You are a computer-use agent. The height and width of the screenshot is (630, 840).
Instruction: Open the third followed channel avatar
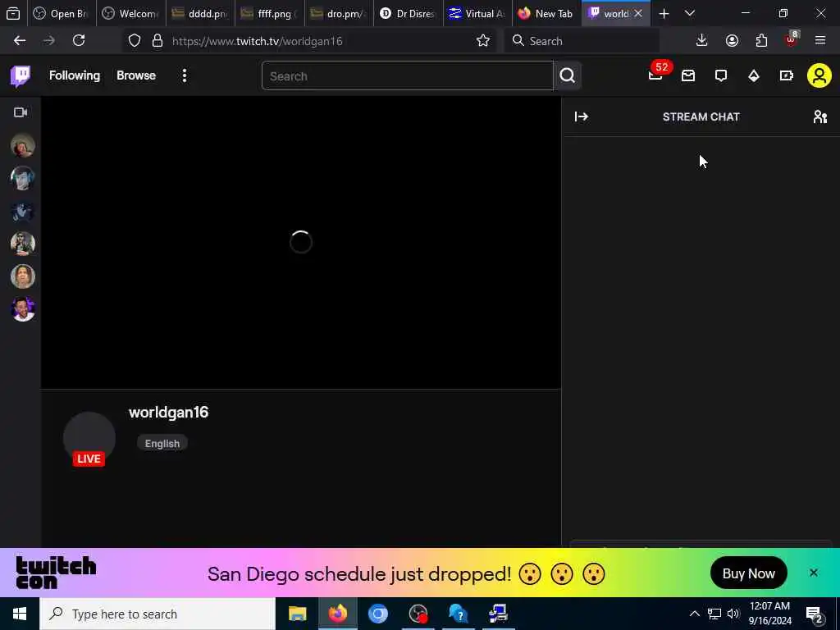(x=23, y=211)
